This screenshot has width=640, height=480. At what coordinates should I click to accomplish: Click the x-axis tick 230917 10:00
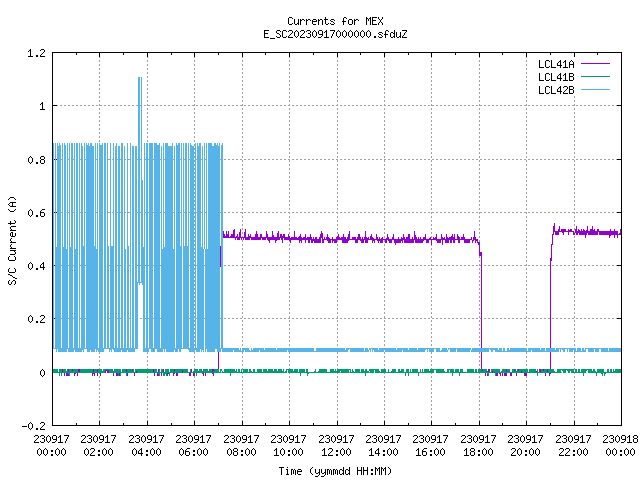pyautogui.click(x=289, y=446)
